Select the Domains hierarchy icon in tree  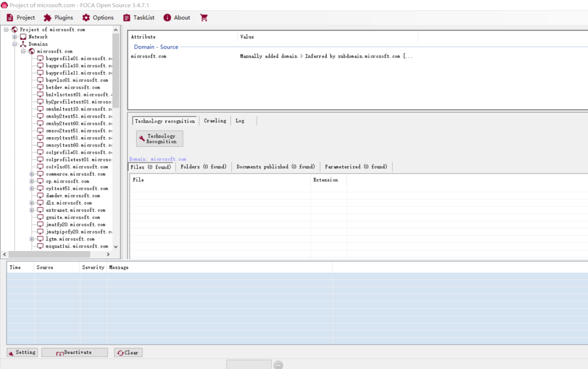pos(23,44)
